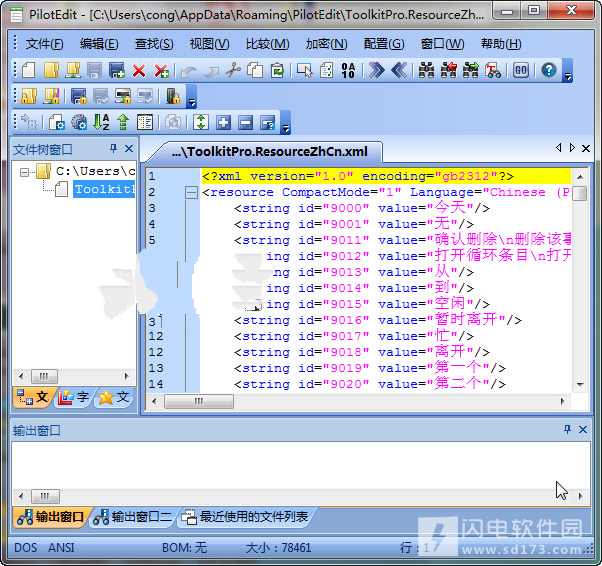This screenshot has width=602, height=566.
Task: Collapse the resource XML fold marker on line 2
Action: click(191, 192)
